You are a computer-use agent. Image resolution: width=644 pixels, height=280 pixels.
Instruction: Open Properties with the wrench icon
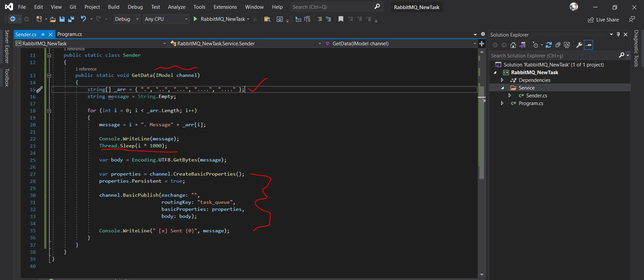tap(579, 45)
